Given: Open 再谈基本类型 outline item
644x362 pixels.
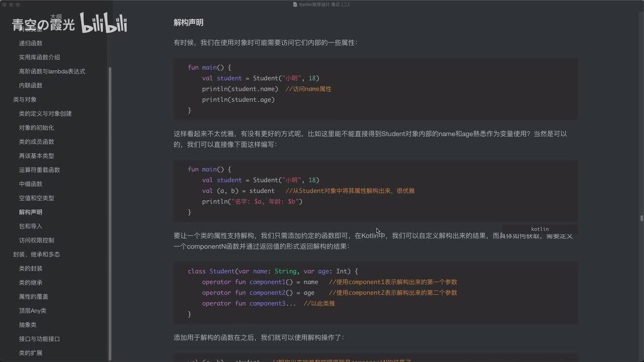Looking at the screenshot, I should pyautogui.click(x=36, y=156).
